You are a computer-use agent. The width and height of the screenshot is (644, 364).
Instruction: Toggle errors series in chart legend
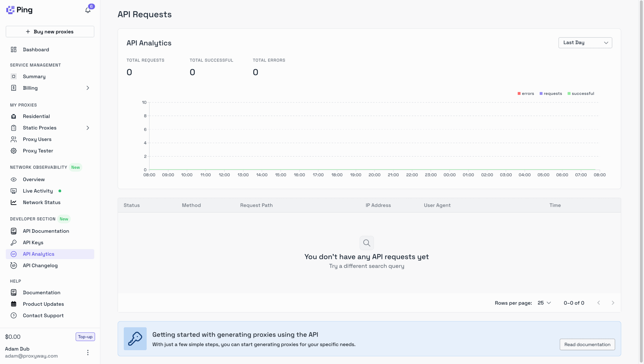pyautogui.click(x=526, y=94)
